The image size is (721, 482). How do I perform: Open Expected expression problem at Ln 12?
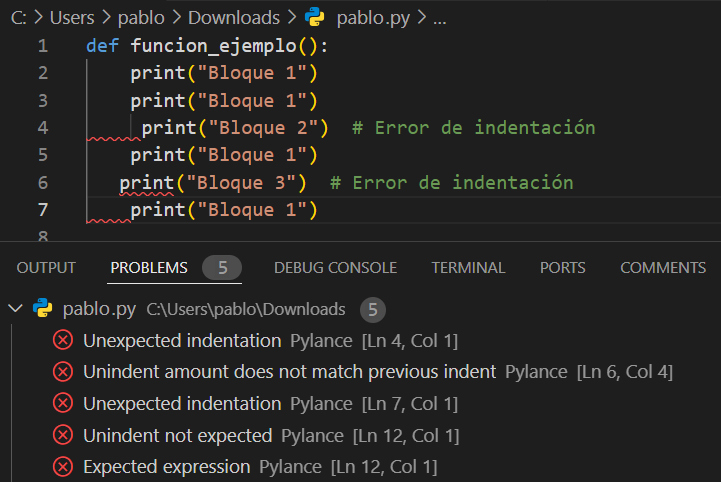pos(260,467)
